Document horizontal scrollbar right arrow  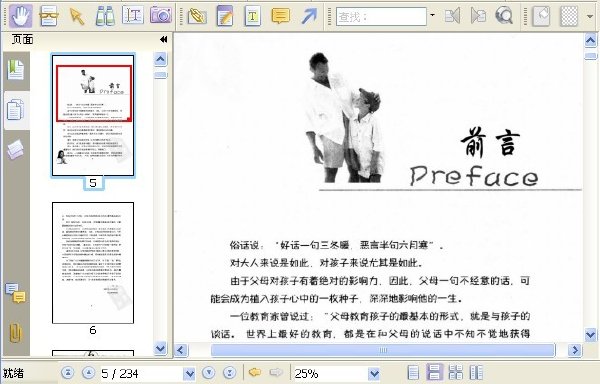tap(574, 350)
